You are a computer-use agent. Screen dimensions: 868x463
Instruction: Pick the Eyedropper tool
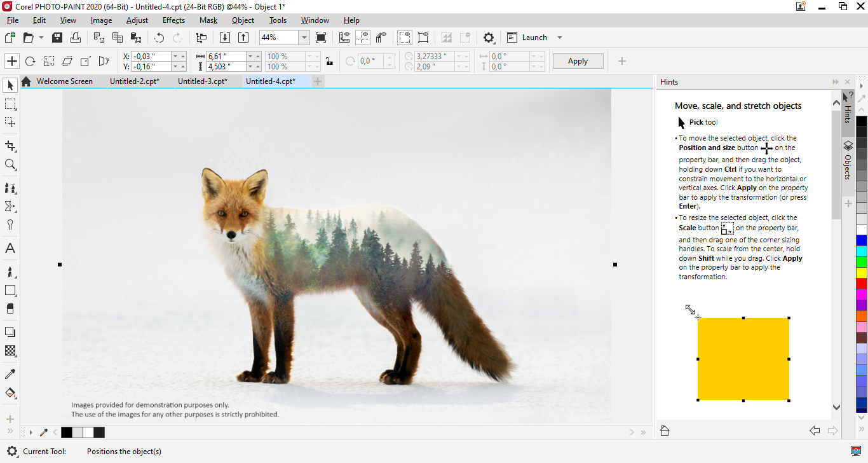(10, 374)
